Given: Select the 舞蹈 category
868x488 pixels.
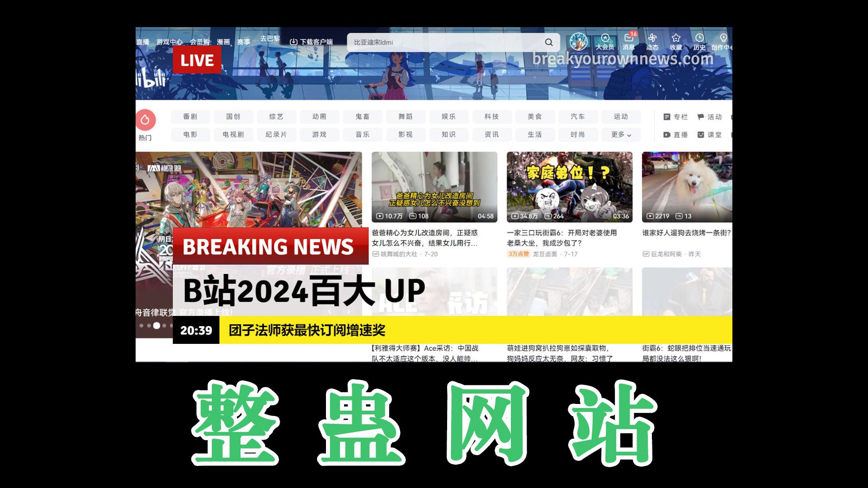Looking at the screenshot, I should [406, 117].
